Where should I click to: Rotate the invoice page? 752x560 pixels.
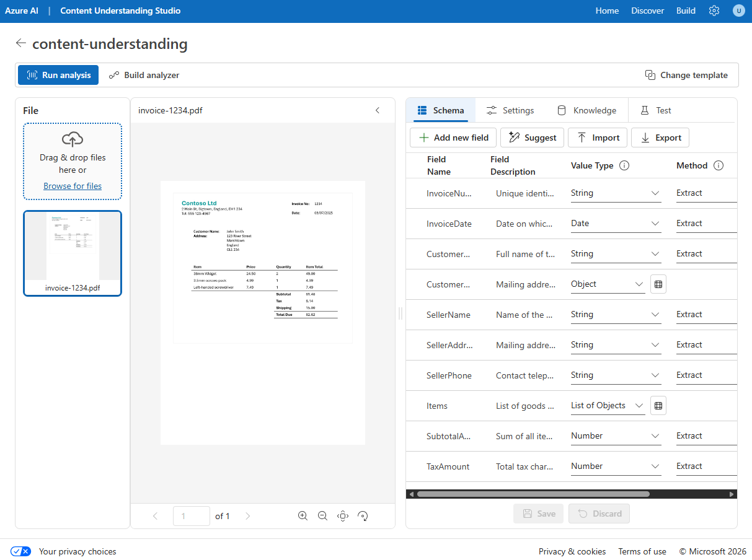point(363,515)
